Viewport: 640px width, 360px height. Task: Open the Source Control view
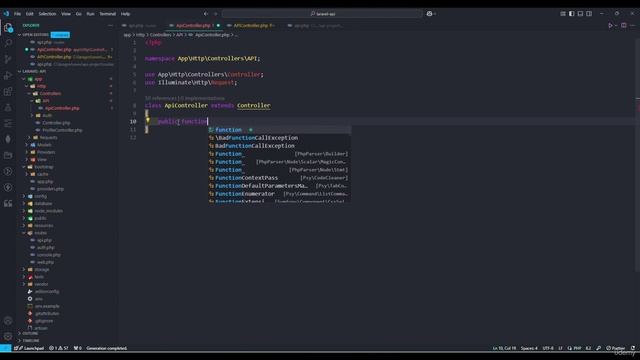[8, 59]
